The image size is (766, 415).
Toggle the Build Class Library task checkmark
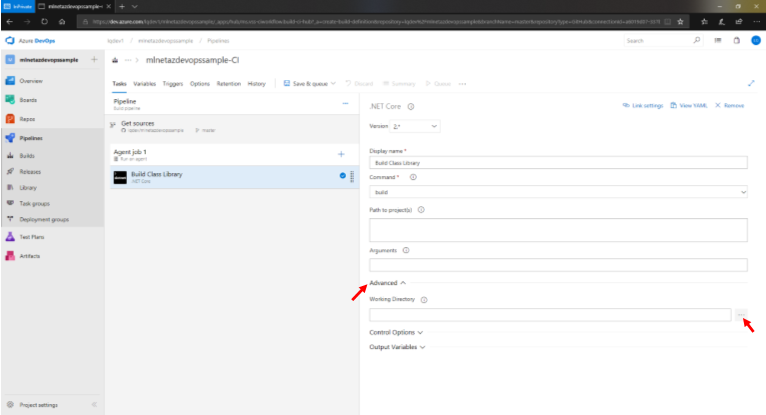[x=342, y=176]
